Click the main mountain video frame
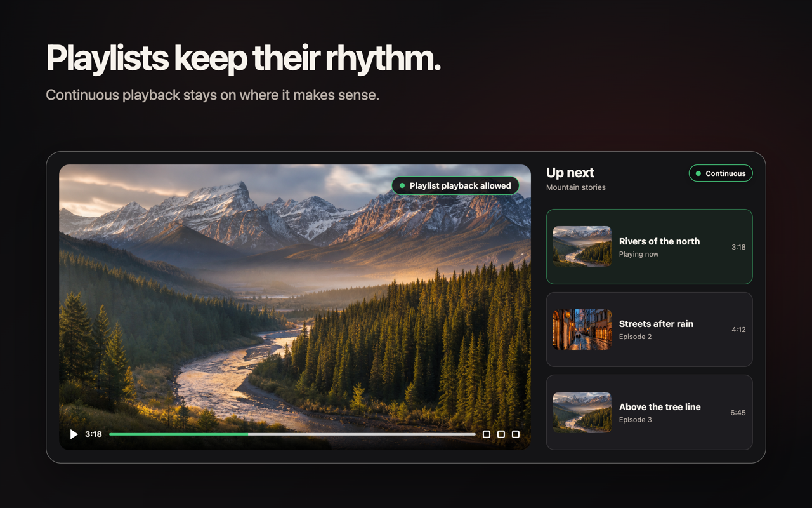The height and width of the screenshot is (508, 812). [295, 307]
